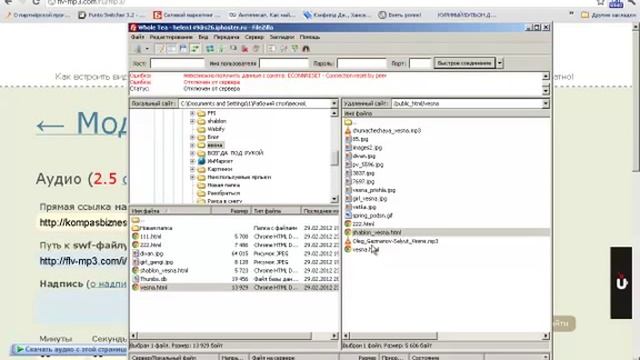The height and width of the screenshot is (360, 640).
Task: Open the Редактирование menu
Action: (x=171, y=37)
